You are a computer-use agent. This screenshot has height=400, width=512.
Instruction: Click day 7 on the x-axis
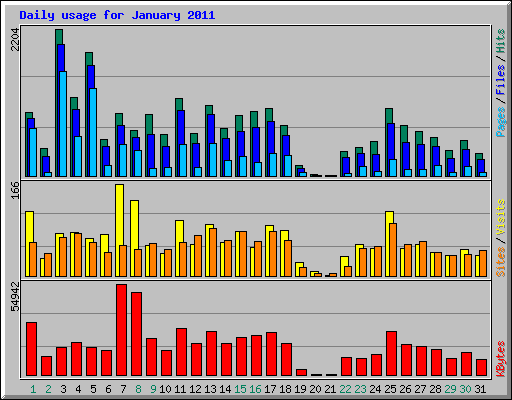(x=123, y=389)
